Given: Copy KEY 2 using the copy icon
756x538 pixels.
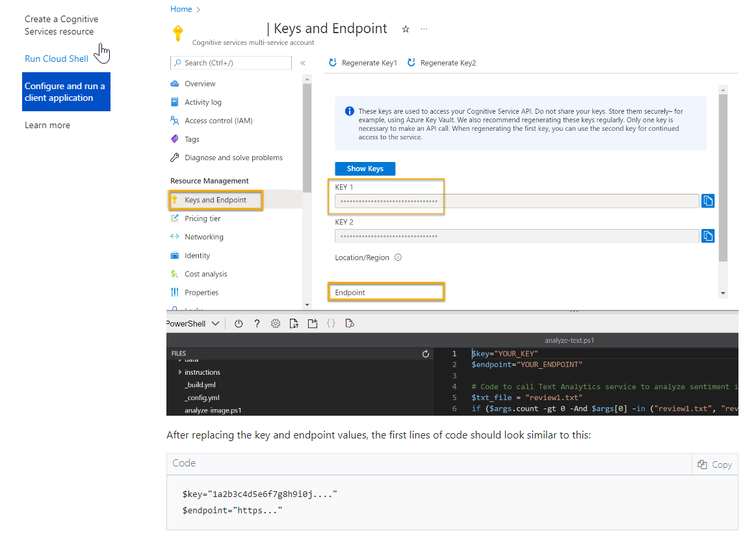Looking at the screenshot, I should click(708, 235).
